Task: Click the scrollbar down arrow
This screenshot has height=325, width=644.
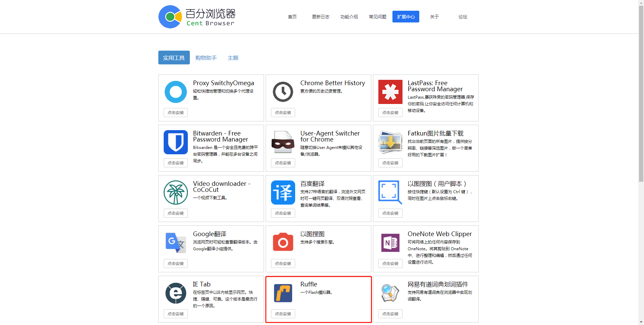Action: pos(641,322)
